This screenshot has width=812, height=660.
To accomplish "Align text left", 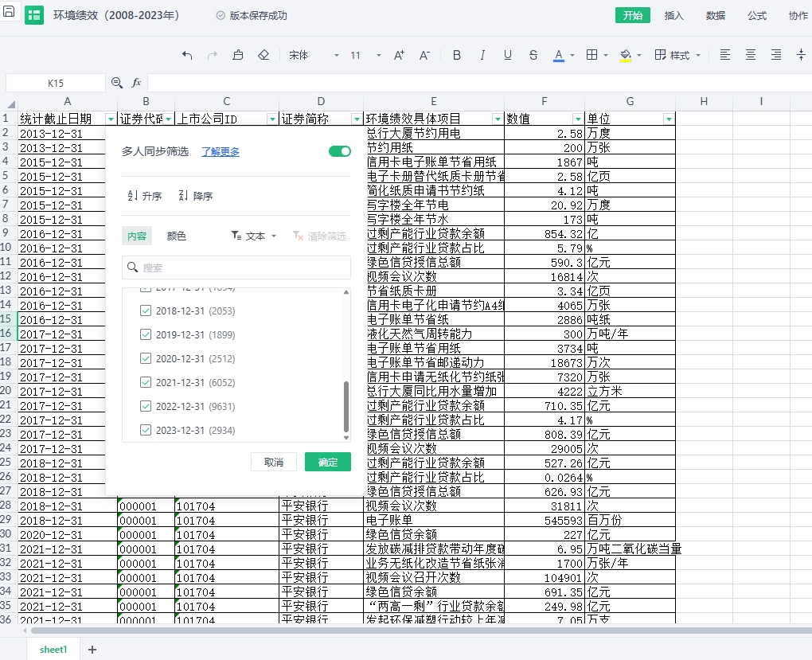I will click(725, 55).
